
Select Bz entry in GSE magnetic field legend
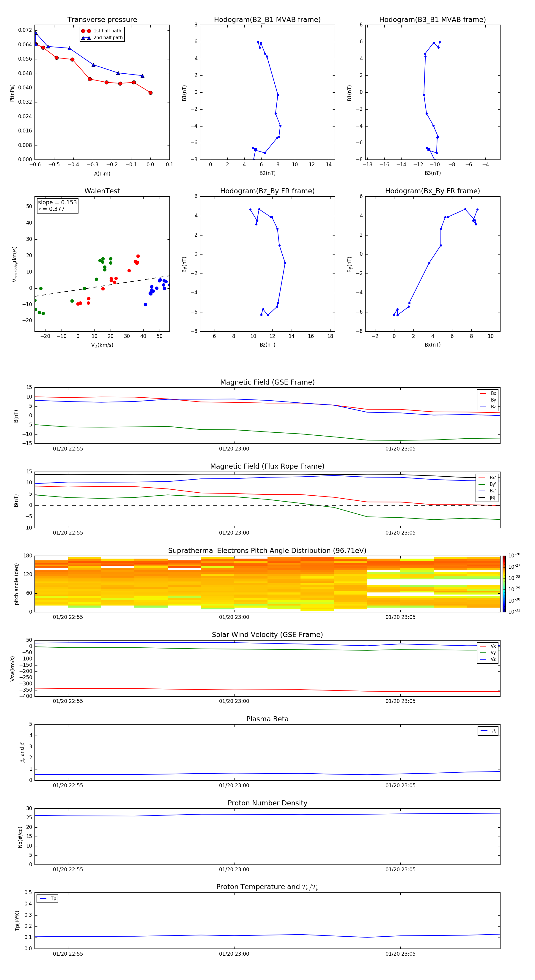[488, 407]
